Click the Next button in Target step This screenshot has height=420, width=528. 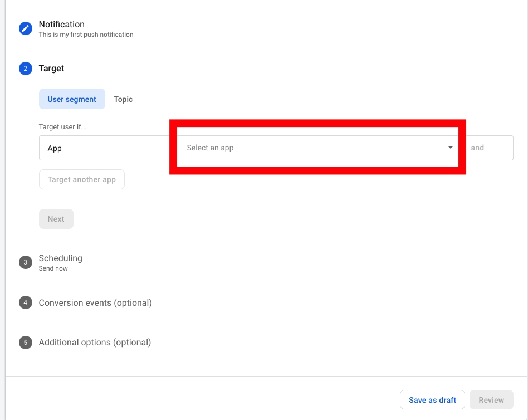click(56, 219)
